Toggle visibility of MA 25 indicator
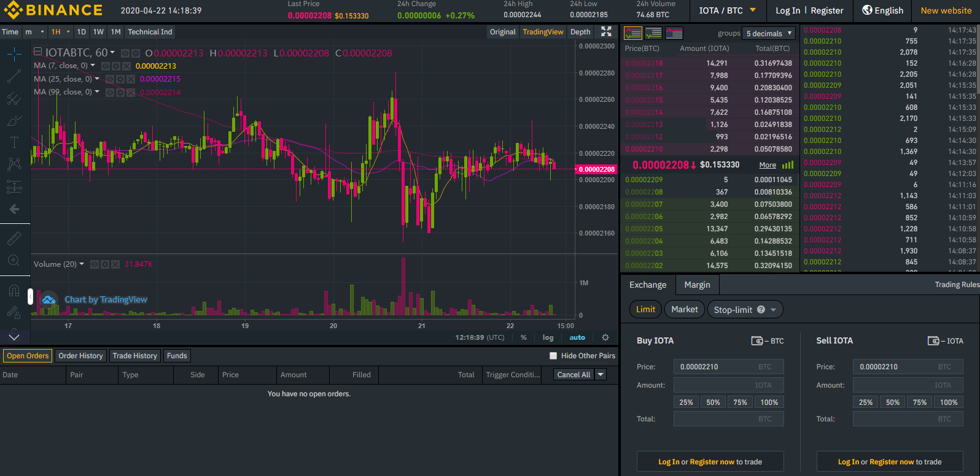The image size is (980, 476). click(x=110, y=79)
